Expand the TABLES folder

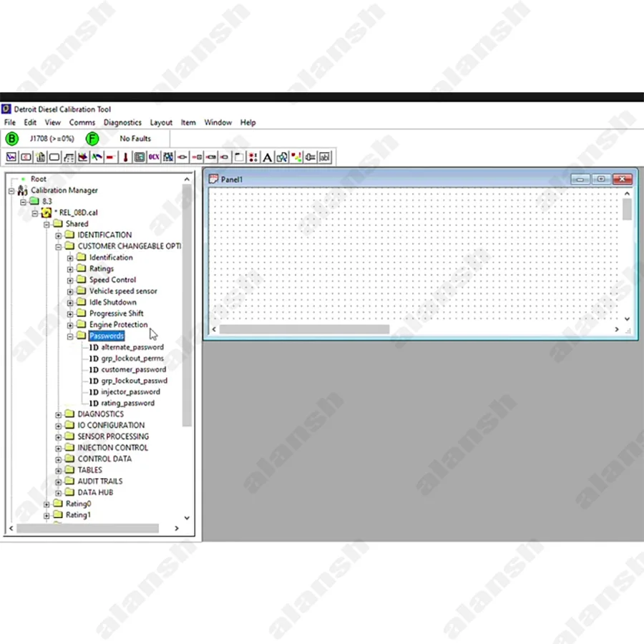point(59,471)
